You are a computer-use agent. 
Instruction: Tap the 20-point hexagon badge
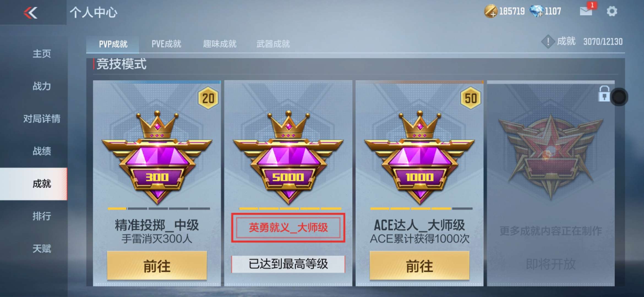pos(208,98)
